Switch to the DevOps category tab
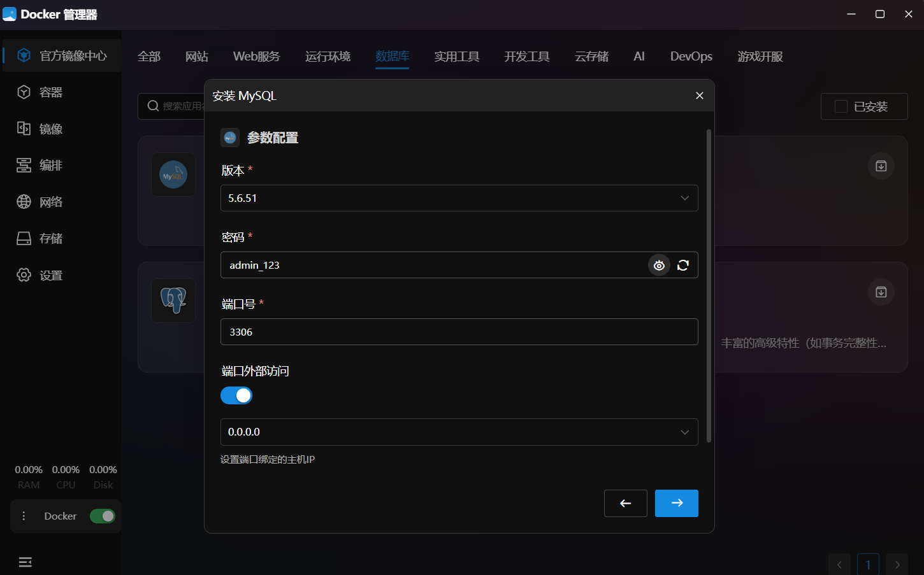The width and height of the screenshot is (924, 575). click(x=691, y=56)
